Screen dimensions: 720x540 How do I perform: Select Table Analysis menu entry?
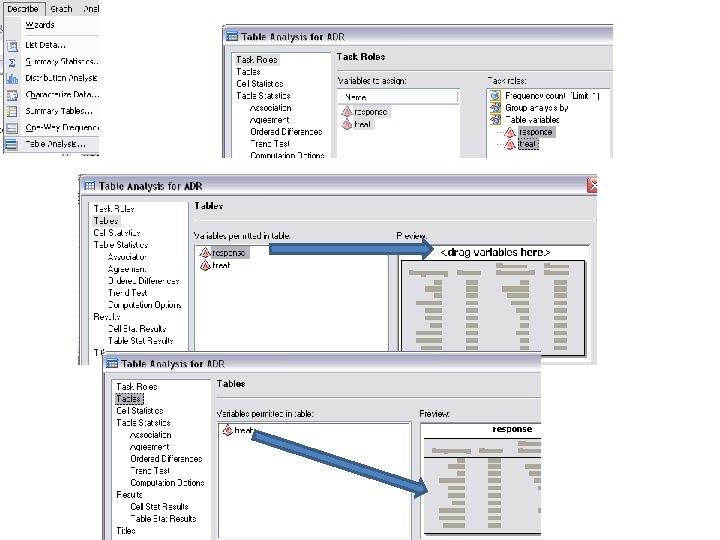[55, 144]
